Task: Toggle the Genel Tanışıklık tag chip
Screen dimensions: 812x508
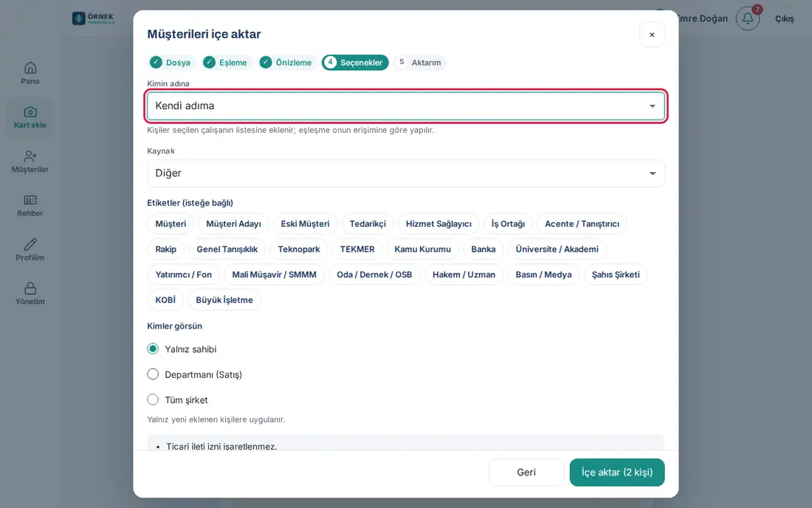Action: (x=227, y=249)
